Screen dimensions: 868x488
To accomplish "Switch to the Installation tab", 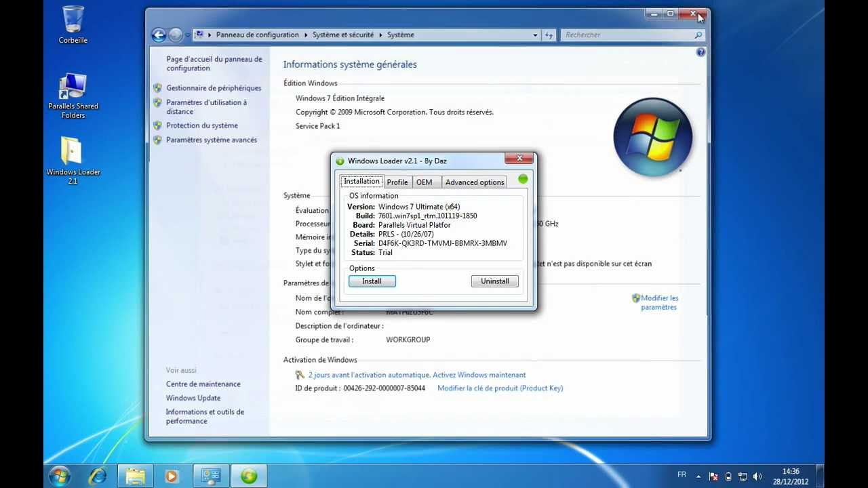I will pos(361,182).
